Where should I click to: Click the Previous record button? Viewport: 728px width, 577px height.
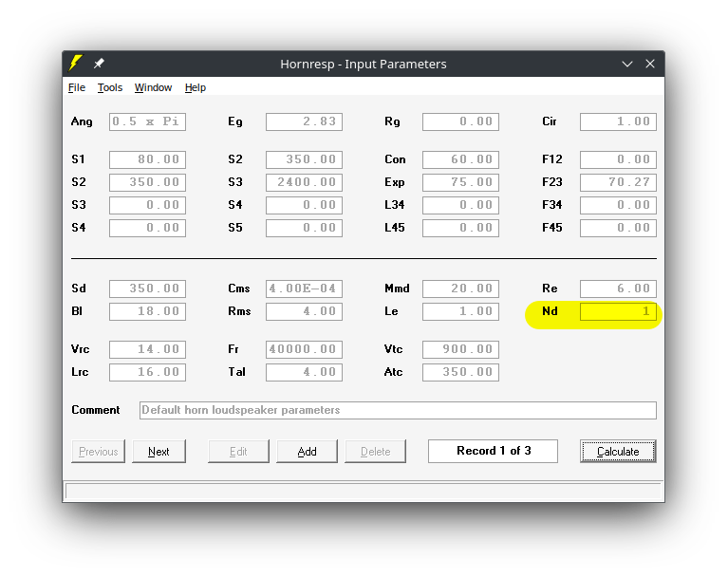[98, 451]
